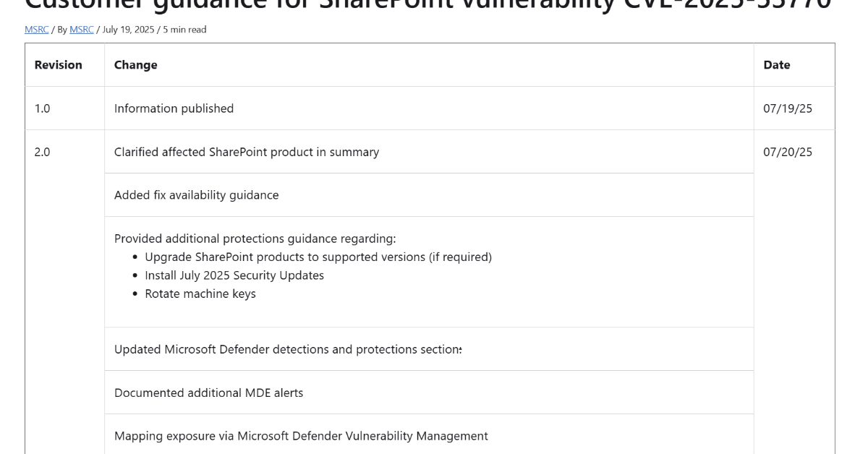Click the "5 min read" text
Viewport: 868px width, 454px height.
tap(186, 30)
